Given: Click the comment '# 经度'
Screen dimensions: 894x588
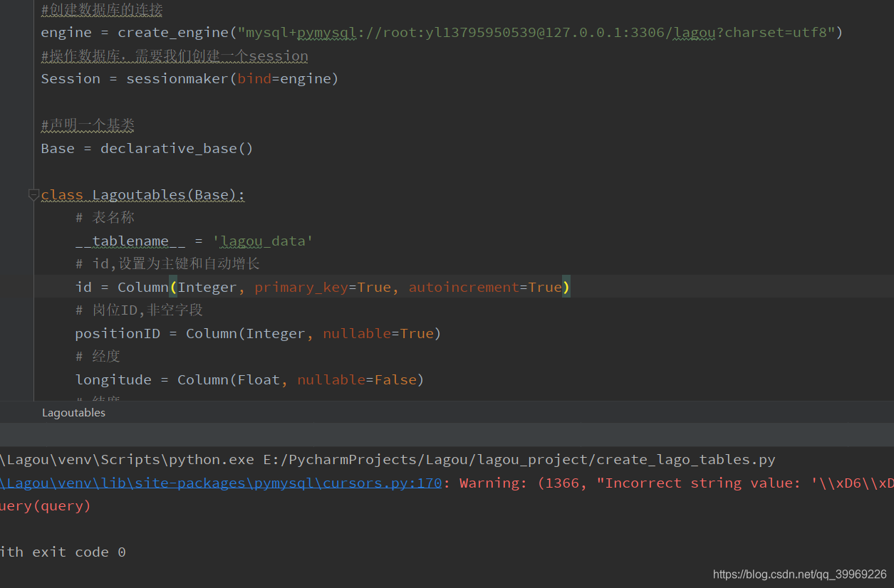Looking at the screenshot, I should [98, 357].
